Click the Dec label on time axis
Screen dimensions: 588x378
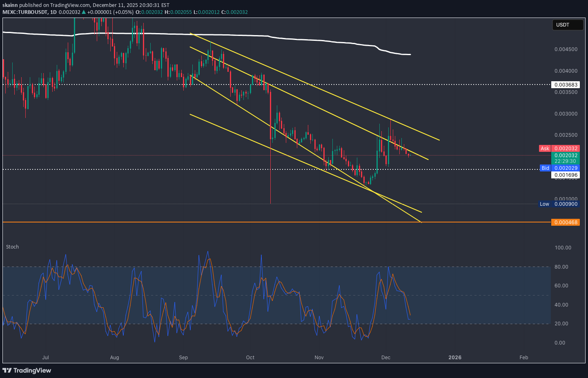point(386,358)
